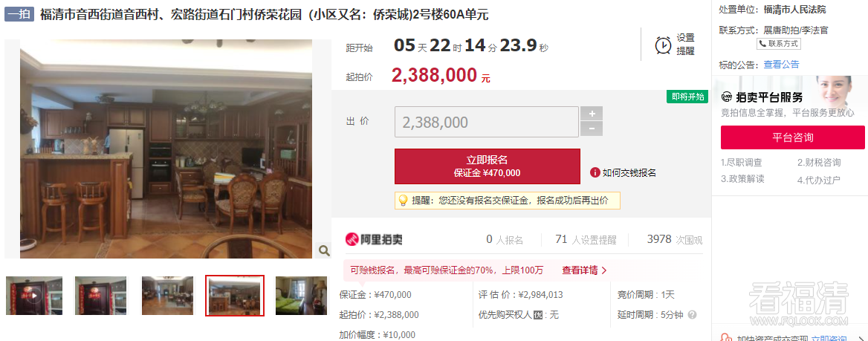Open the 如何交钱报名 help link
868x341 pixels.
[629, 172]
